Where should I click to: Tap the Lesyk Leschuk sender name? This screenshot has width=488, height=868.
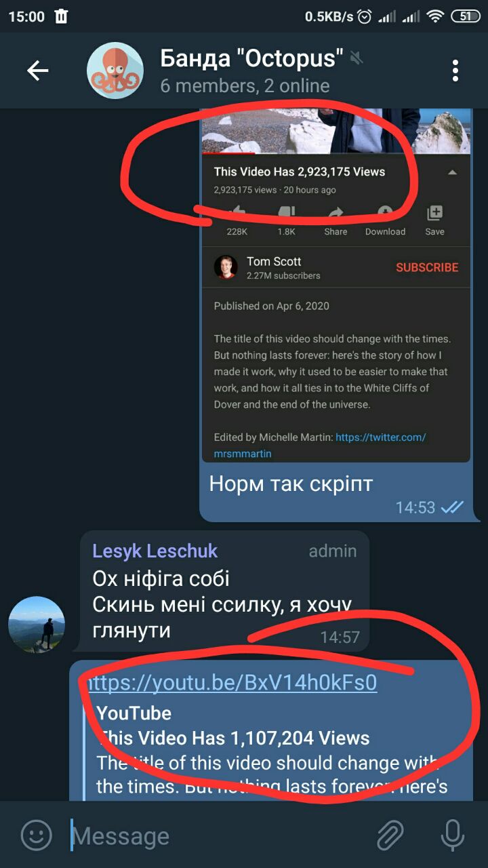[x=155, y=551]
